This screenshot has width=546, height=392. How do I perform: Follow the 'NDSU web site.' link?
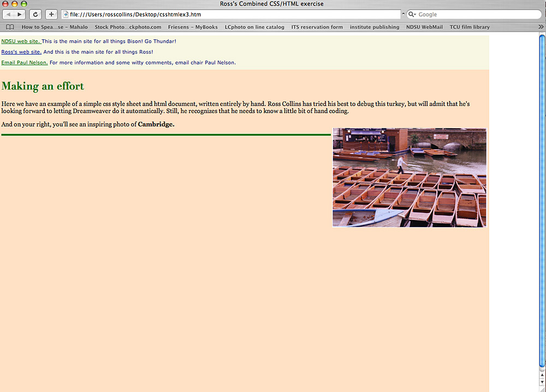tap(21, 41)
